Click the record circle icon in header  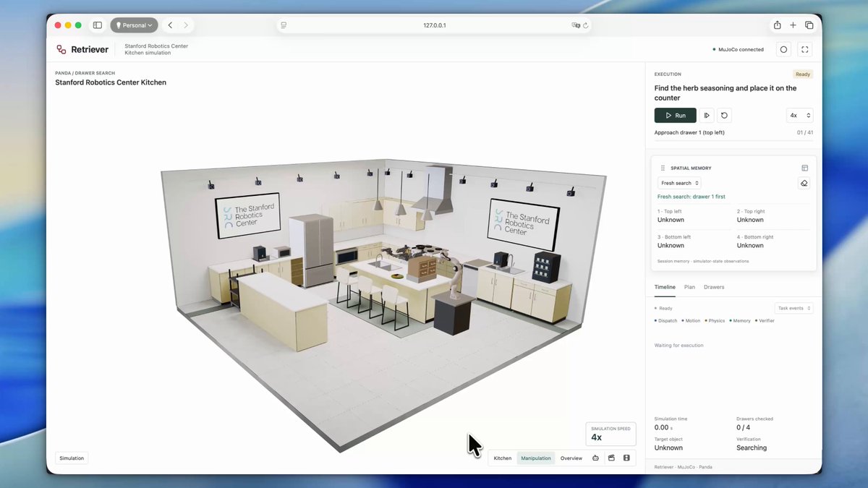pos(783,49)
